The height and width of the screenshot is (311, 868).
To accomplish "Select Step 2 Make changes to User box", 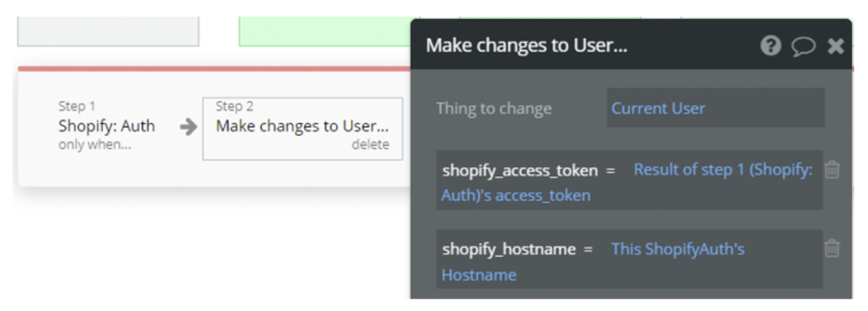I will [302, 126].
